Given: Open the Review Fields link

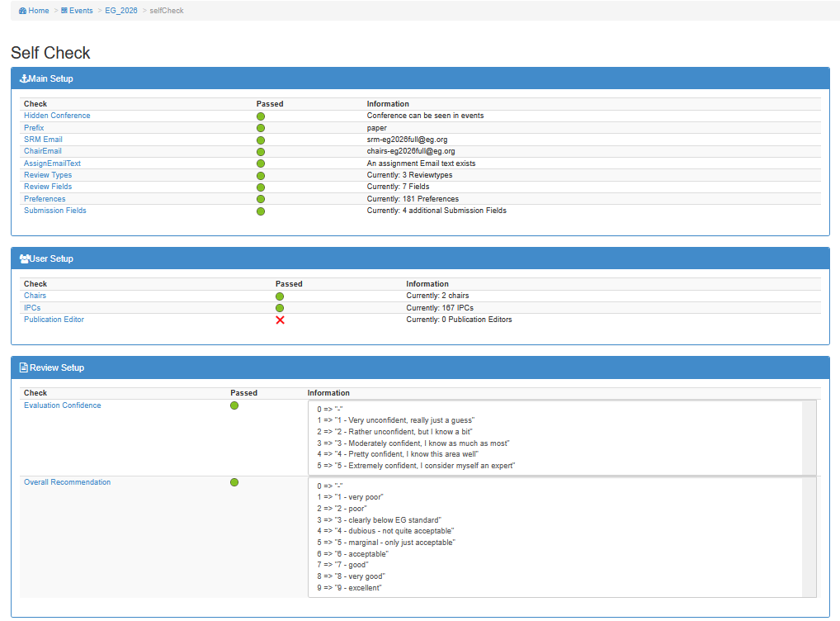Looking at the screenshot, I should pos(48,187).
